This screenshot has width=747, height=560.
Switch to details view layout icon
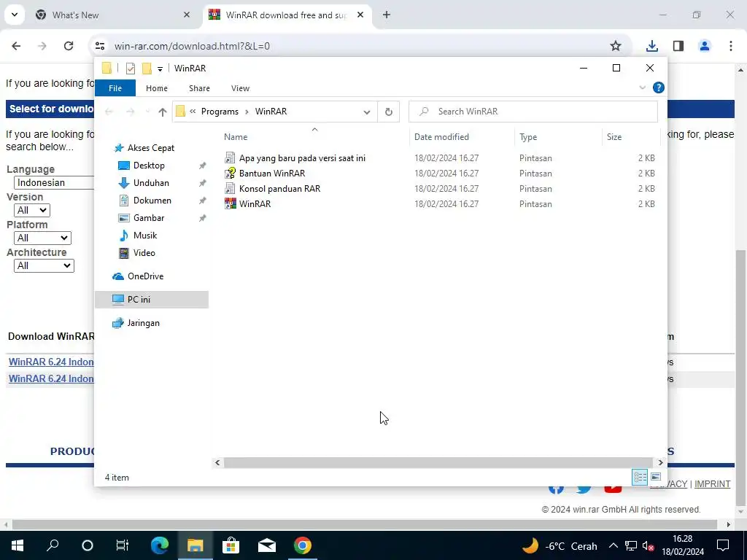pos(640,477)
